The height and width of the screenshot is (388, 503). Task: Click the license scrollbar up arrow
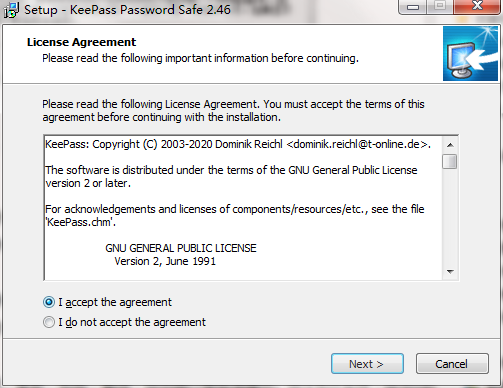pos(450,145)
